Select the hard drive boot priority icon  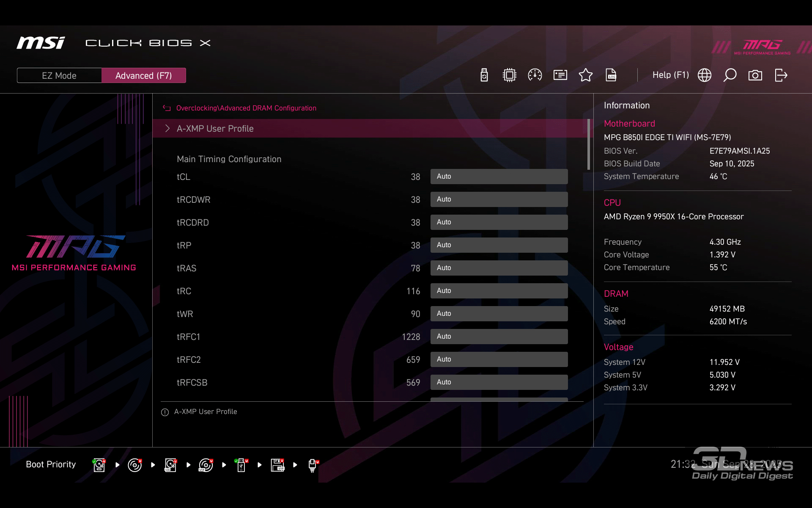(99, 465)
